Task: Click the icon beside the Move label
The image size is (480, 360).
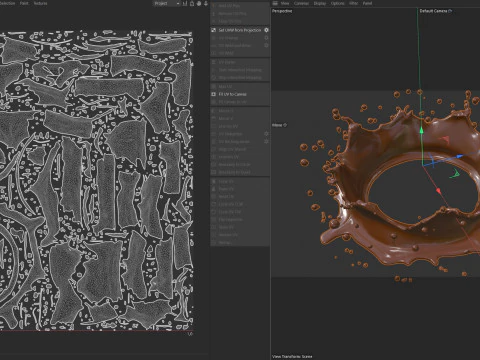Action: [x=285, y=125]
